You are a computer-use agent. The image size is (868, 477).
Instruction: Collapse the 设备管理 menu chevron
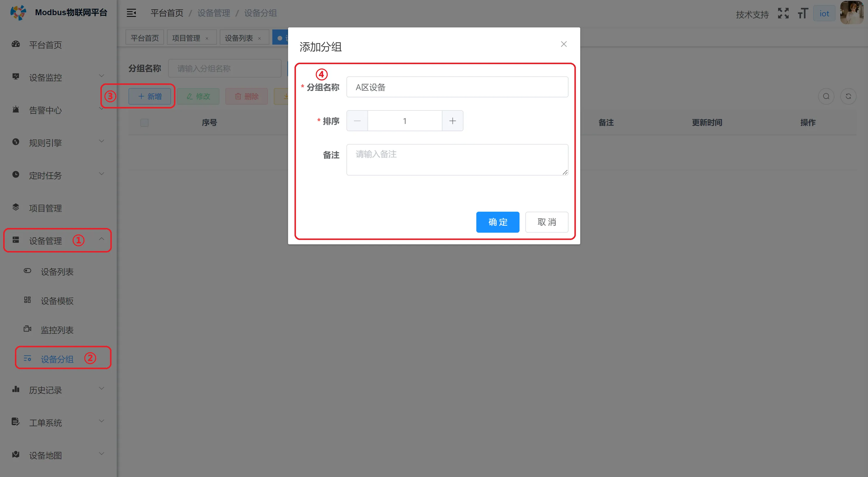102,239
